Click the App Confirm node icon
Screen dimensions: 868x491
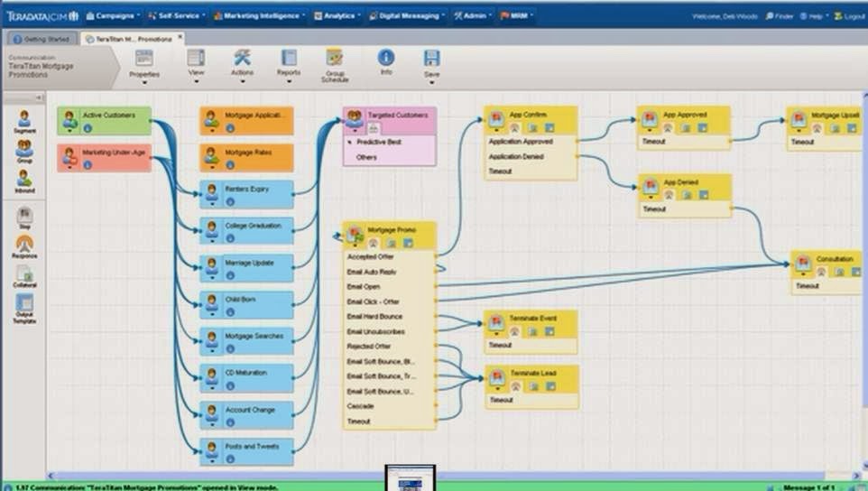(x=496, y=117)
